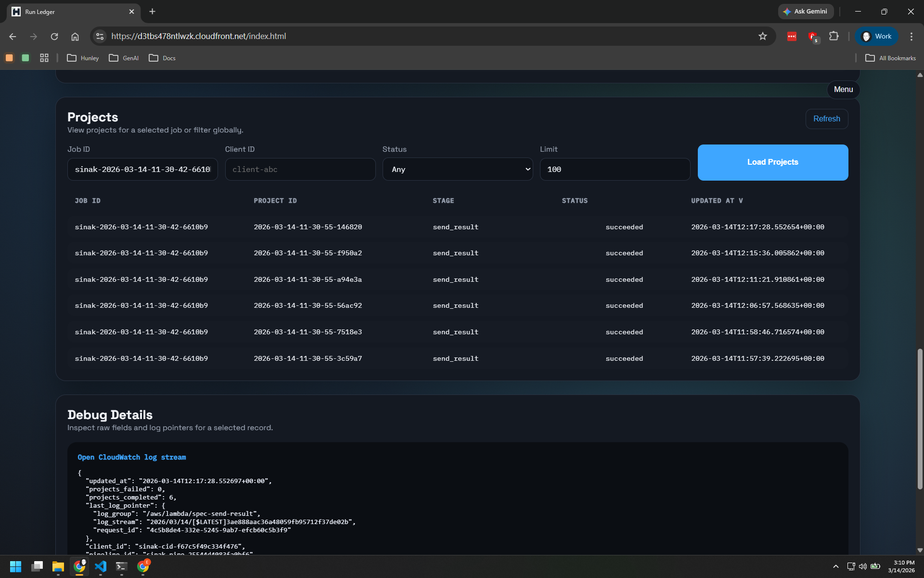Image resolution: width=924 pixels, height=578 pixels.
Task: Click the browser back arrow
Action: [x=13, y=37]
